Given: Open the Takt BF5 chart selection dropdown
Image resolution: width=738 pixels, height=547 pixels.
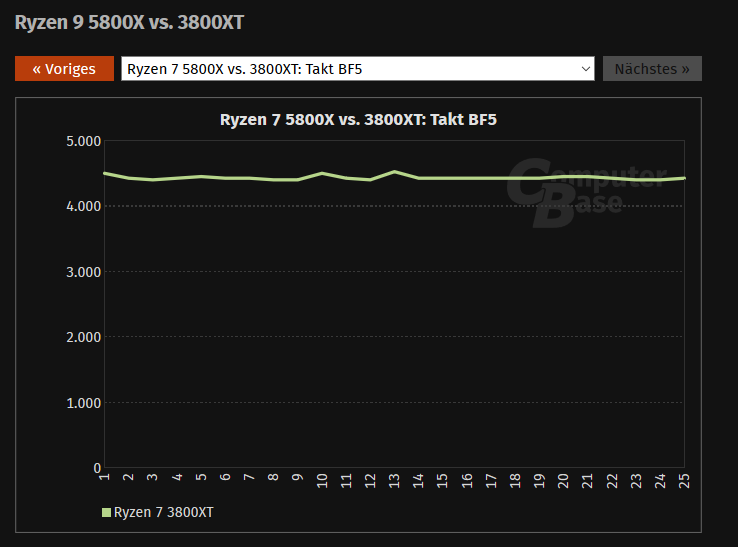Looking at the screenshot, I should tap(358, 69).
